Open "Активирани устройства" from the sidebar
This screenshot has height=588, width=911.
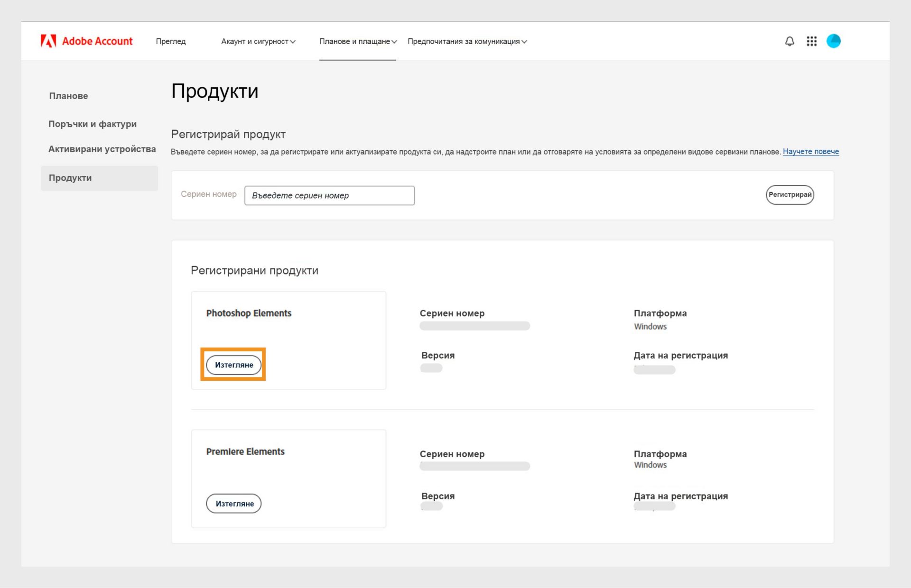[102, 149]
